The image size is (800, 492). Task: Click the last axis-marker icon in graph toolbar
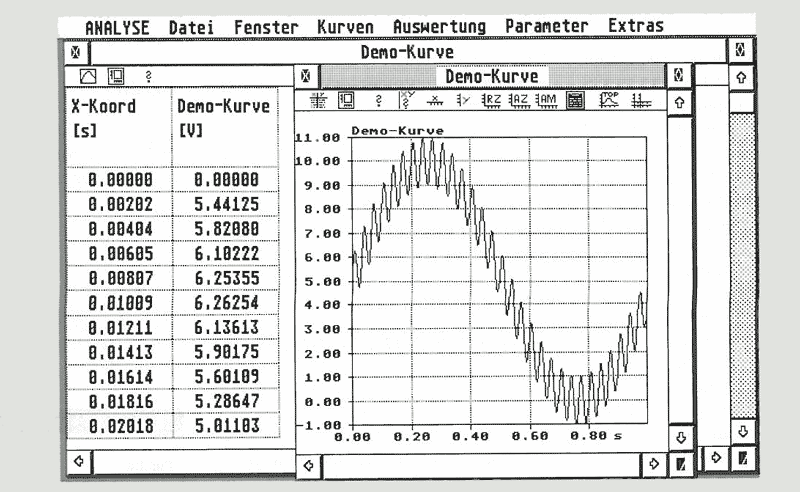640,100
